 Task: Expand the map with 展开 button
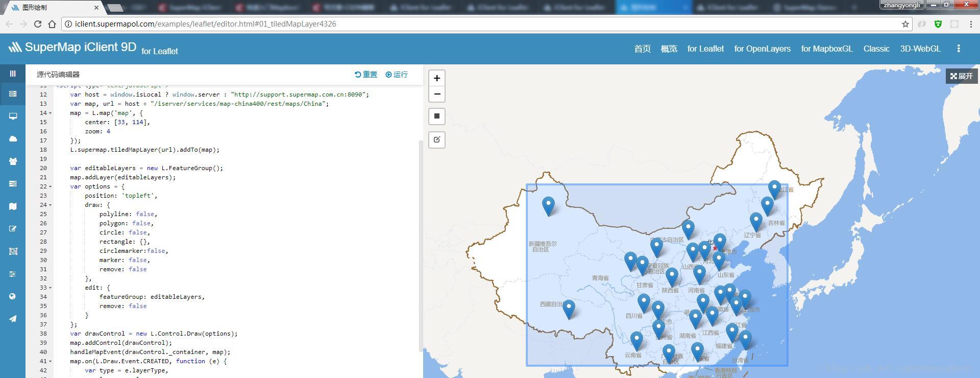pos(962,76)
